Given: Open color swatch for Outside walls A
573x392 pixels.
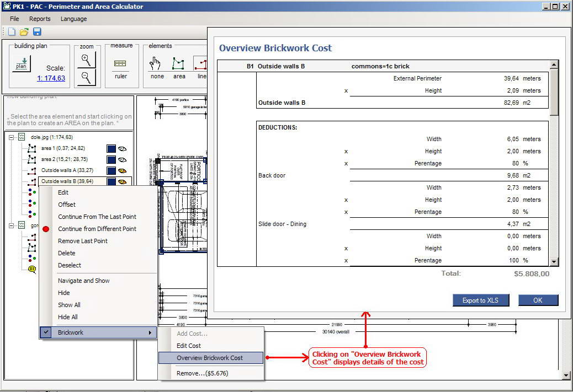Looking at the screenshot, I should coord(111,170).
